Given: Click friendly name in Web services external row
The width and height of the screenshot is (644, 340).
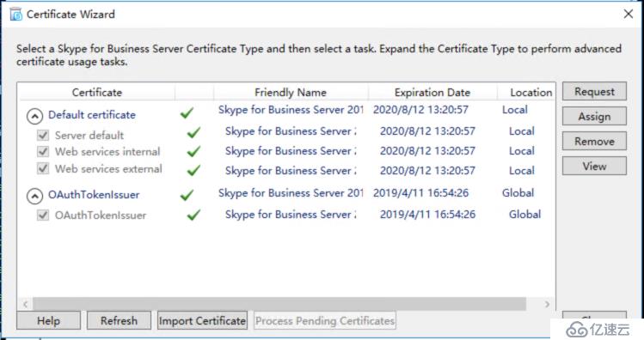Looking at the screenshot, I should pyautogui.click(x=291, y=171).
